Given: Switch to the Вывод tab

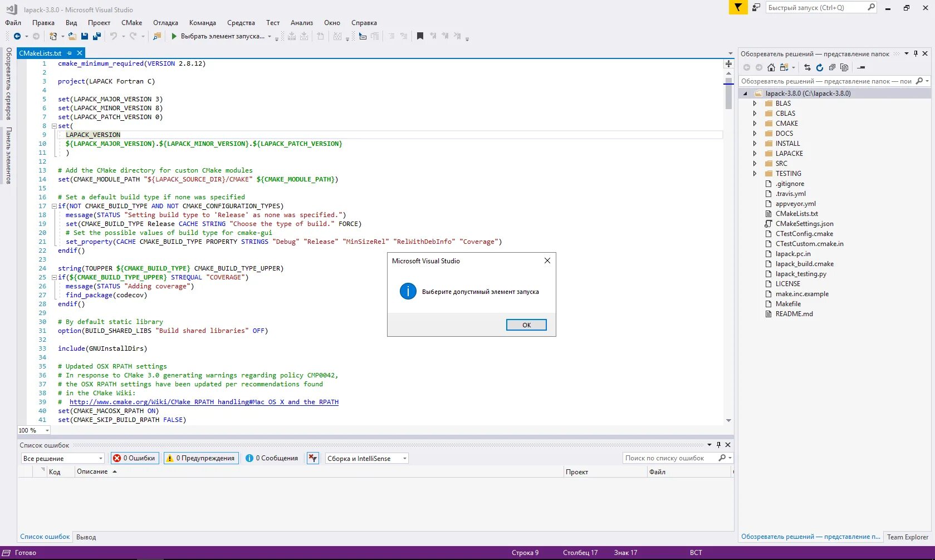Looking at the screenshot, I should 86,537.
